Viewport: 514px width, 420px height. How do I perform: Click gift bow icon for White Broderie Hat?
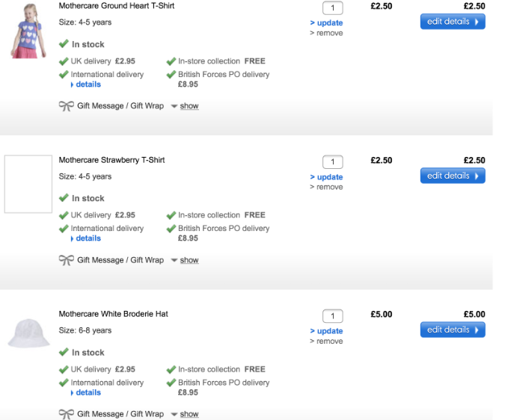pyautogui.click(x=66, y=414)
